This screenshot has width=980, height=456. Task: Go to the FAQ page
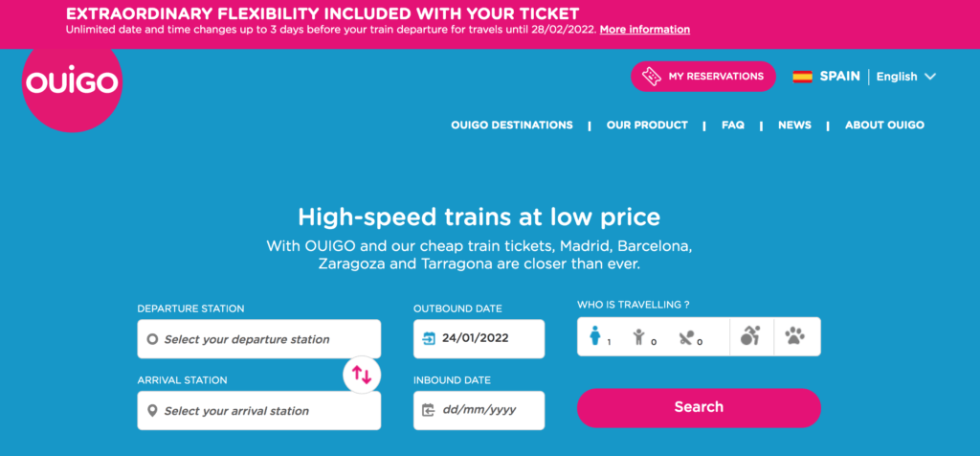733,125
